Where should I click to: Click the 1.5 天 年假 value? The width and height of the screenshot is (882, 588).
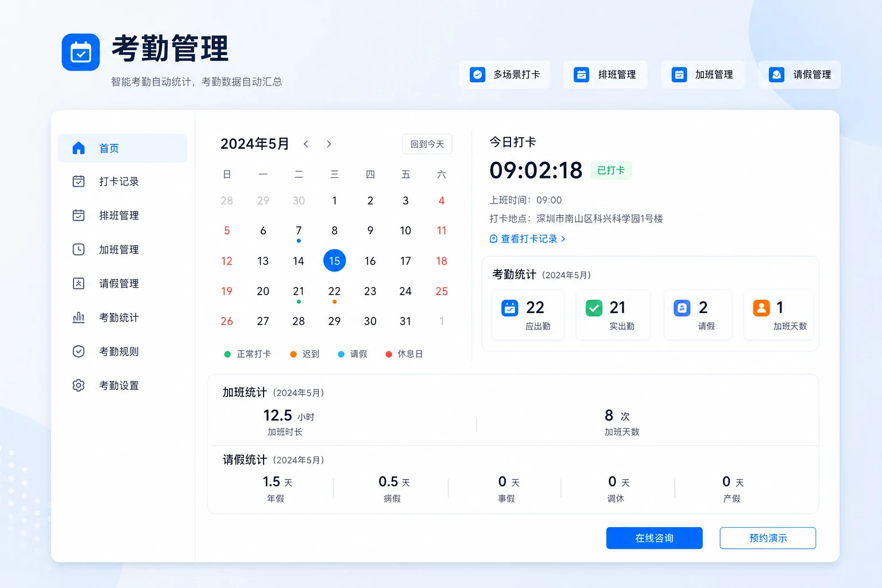277,482
